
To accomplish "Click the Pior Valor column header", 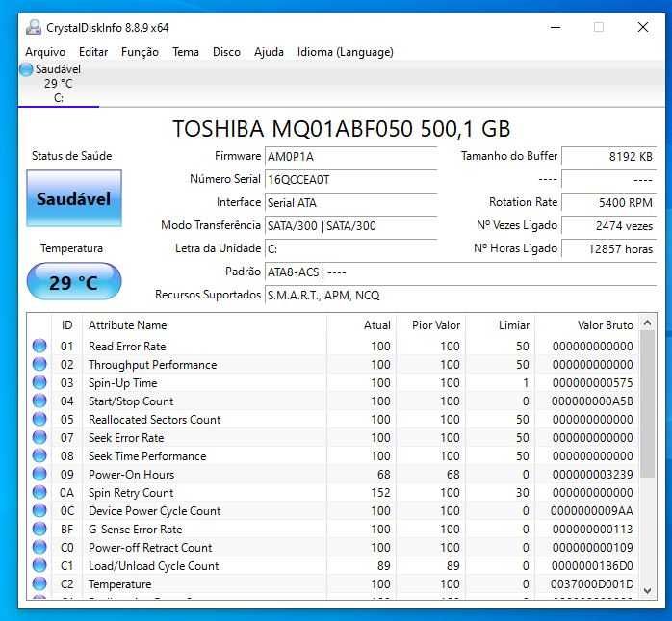I will coord(430,325).
